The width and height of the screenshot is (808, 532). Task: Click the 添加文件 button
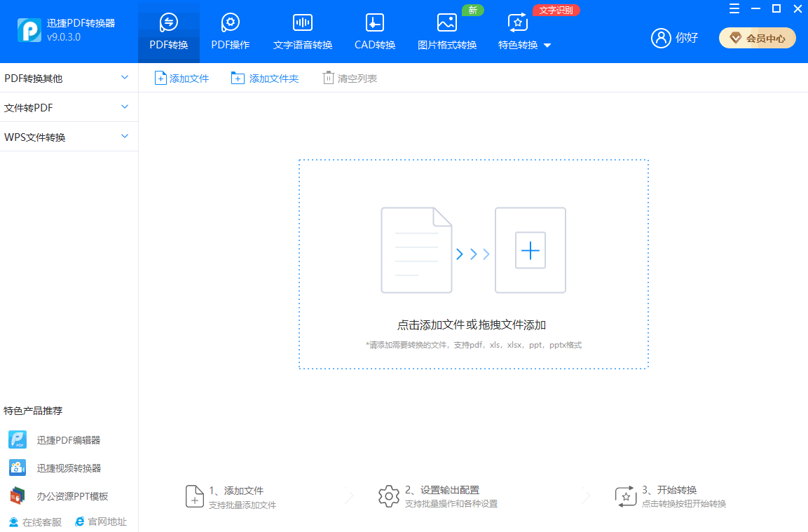coord(182,79)
